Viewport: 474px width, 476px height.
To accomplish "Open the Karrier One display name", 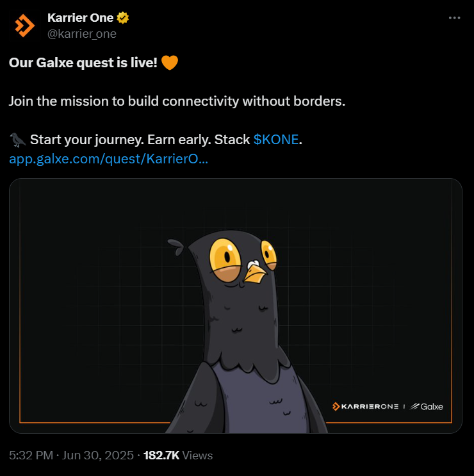I will pyautogui.click(x=81, y=18).
